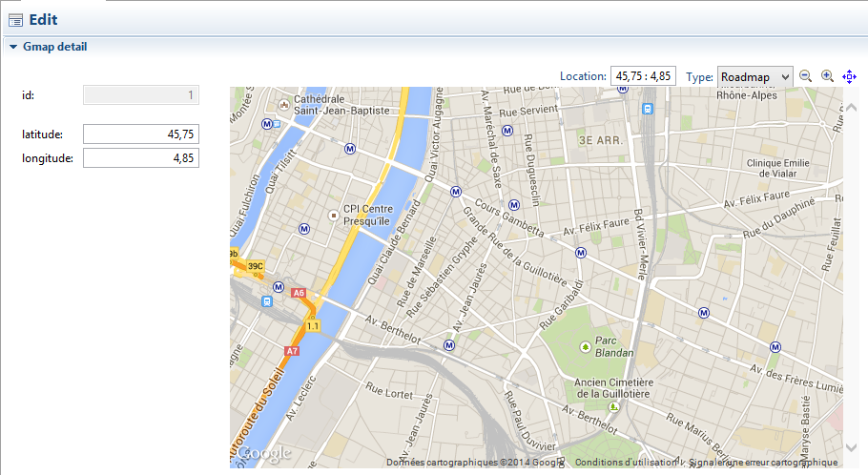The width and height of the screenshot is (868, 475).
Task: Open the map Type dropdown
Action: click(x=754, y=76)
